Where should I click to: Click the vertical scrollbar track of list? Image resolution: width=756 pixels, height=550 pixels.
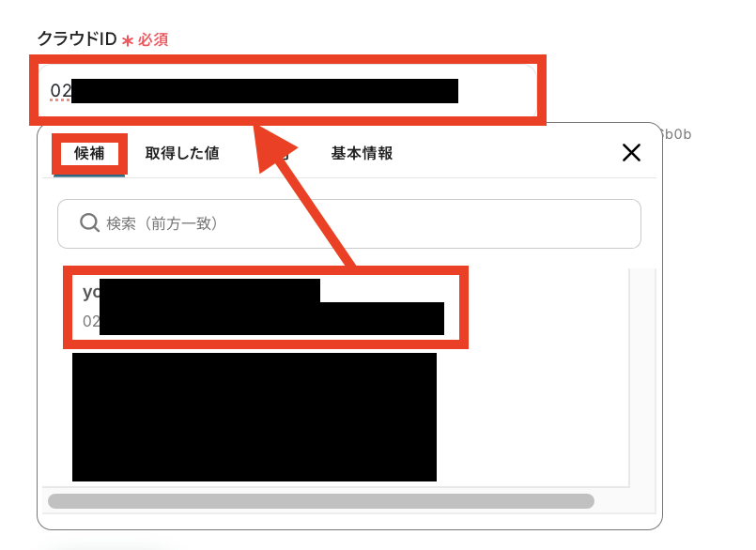coord(642,378)
